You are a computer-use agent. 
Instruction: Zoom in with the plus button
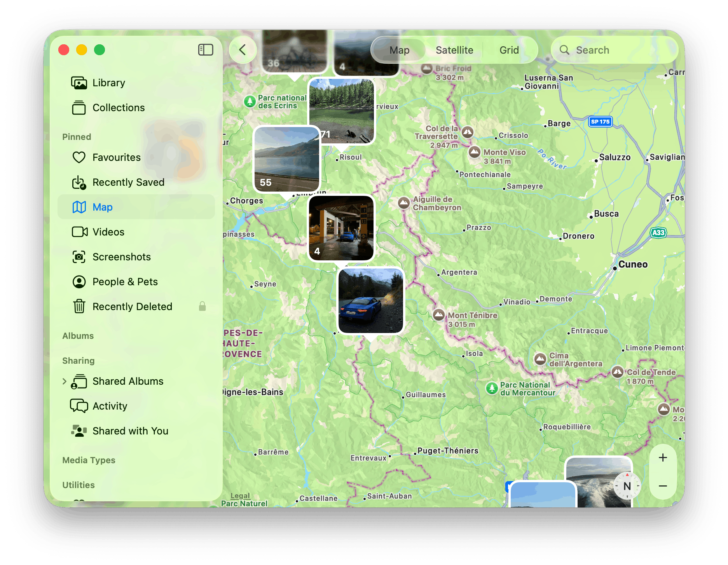coord(663,458)
